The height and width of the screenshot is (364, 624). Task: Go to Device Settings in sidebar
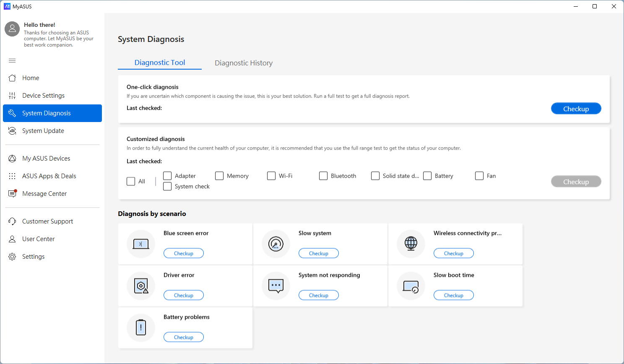pos(43,96)
